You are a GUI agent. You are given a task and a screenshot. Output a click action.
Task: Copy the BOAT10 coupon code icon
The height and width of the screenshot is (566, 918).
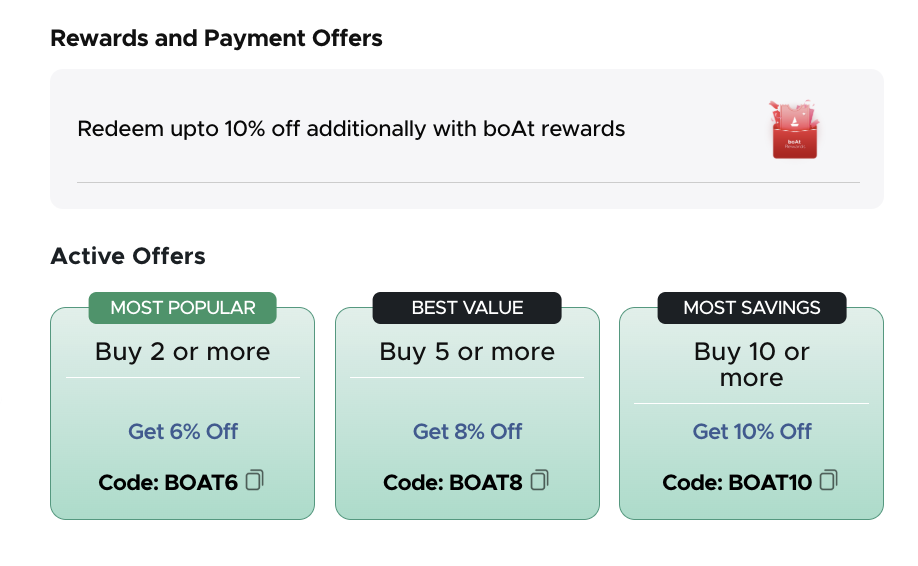828,481
